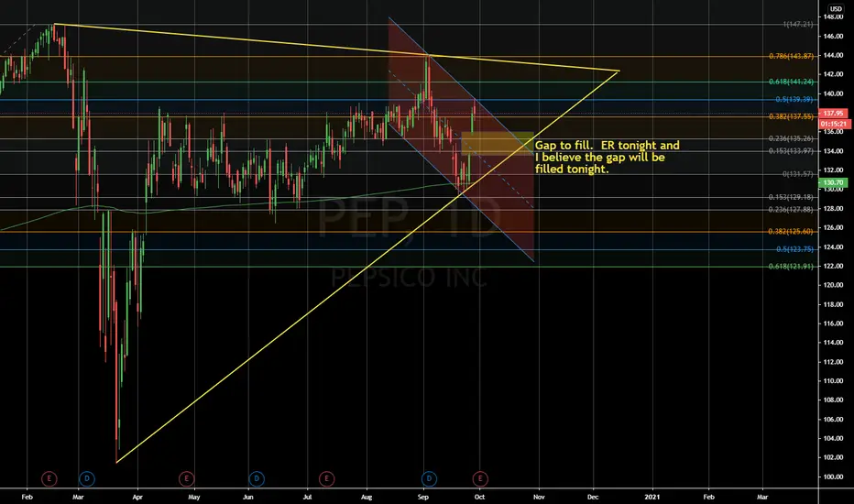Click the 0.786(143.87) Fibonacci level label
This screenshot has height=504, width=854.
(792, 56)
